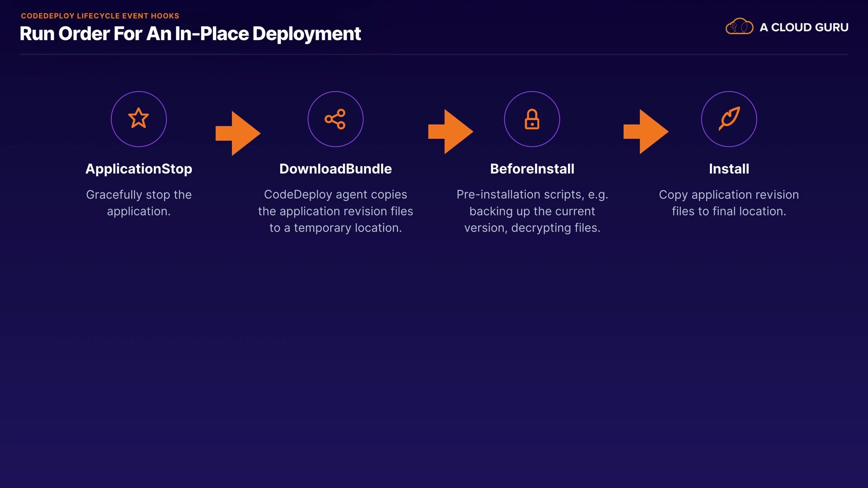This screenshot has height=488, width=868.
Task: Click the slide title Run Order text
Action: pos(190,34)
